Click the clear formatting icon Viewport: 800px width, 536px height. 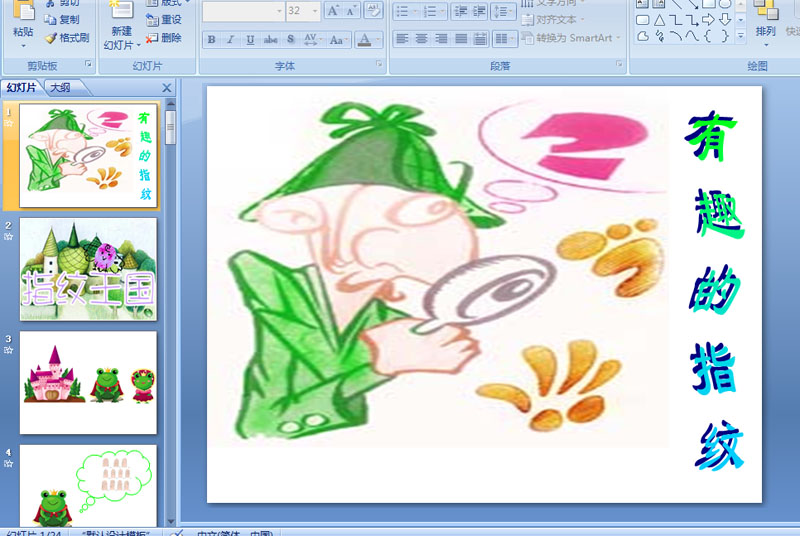pos(373,11)
